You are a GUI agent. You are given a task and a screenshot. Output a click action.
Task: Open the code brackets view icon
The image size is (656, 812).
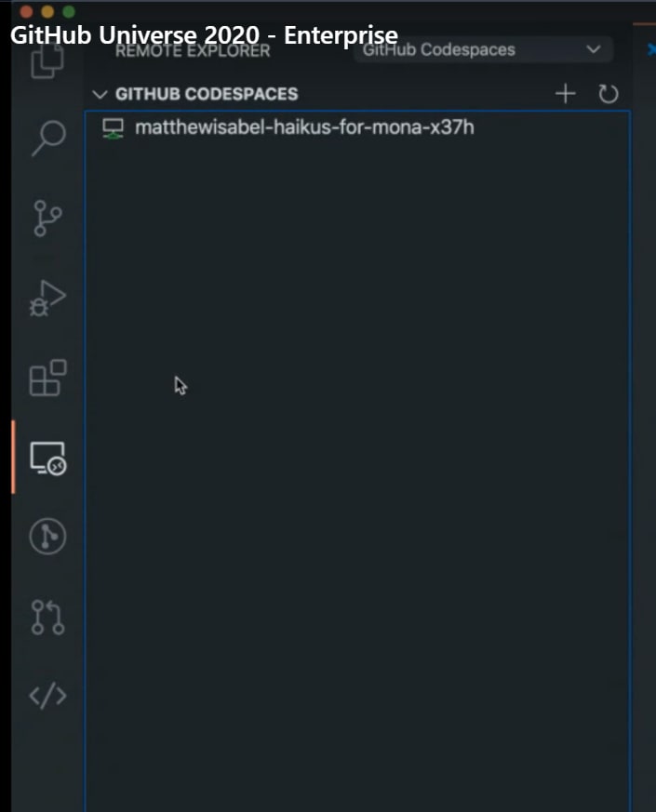pyautogui.click(x=47, y=696)
